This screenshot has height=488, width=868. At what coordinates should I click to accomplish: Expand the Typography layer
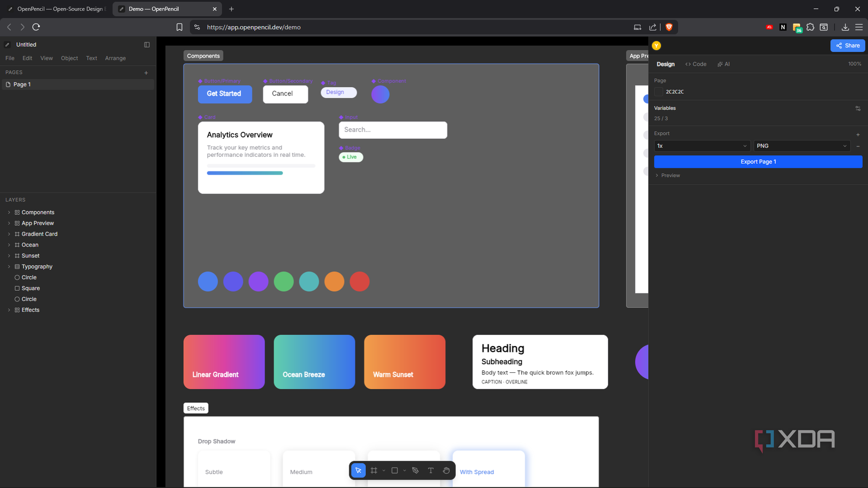(9, 267)
